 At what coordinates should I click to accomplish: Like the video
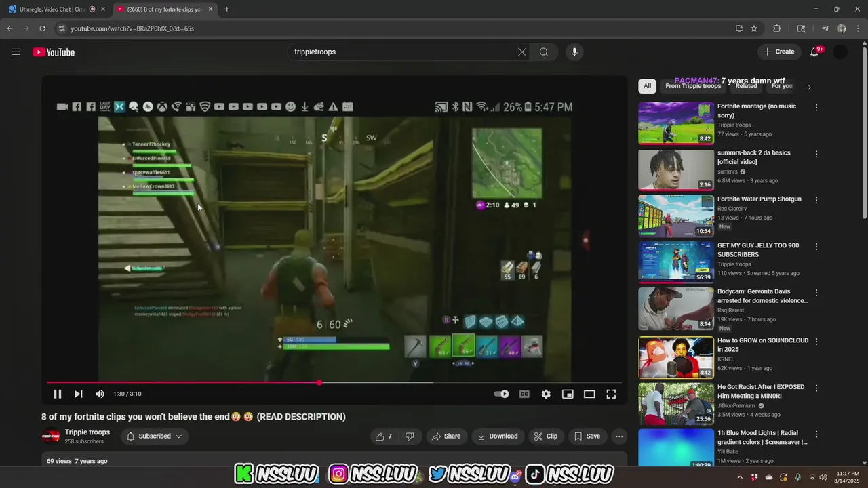click(x=384, y=436)
